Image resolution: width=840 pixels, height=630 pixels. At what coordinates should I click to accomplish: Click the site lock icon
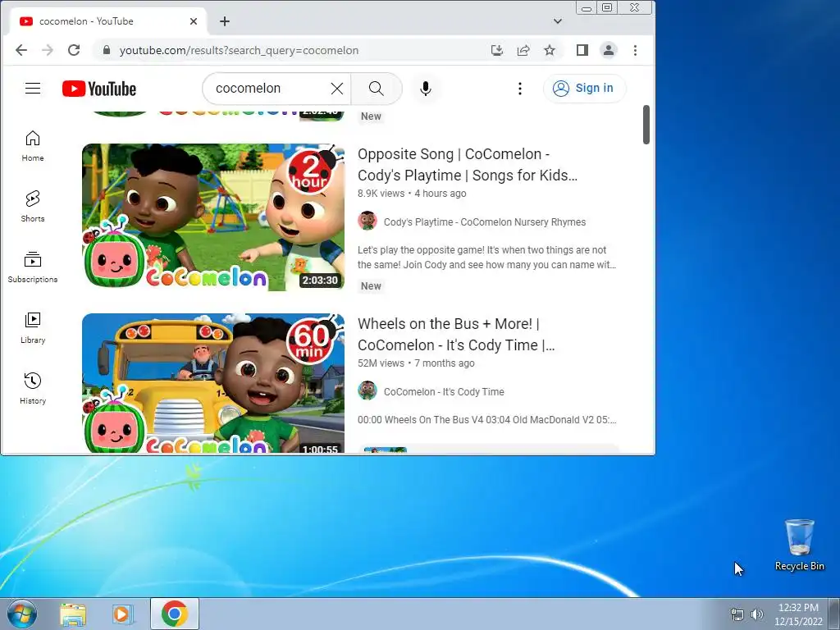[x=107, y=50]
